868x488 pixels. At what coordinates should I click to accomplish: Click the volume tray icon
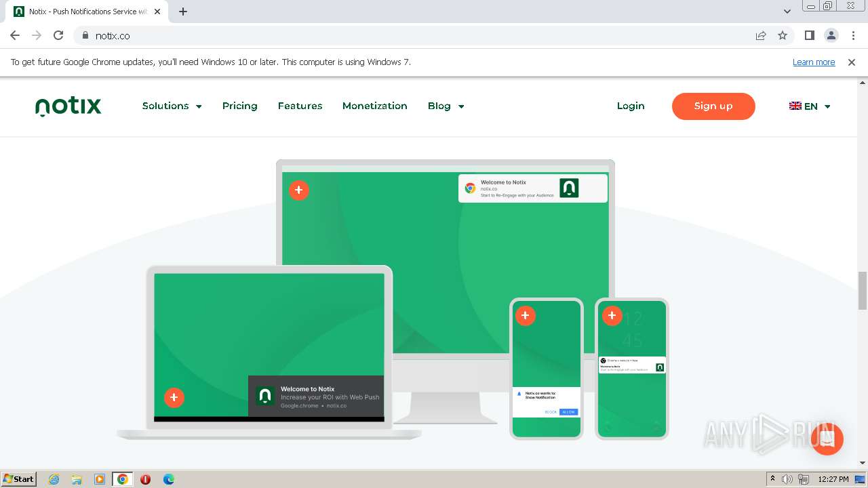click(787, 479)
